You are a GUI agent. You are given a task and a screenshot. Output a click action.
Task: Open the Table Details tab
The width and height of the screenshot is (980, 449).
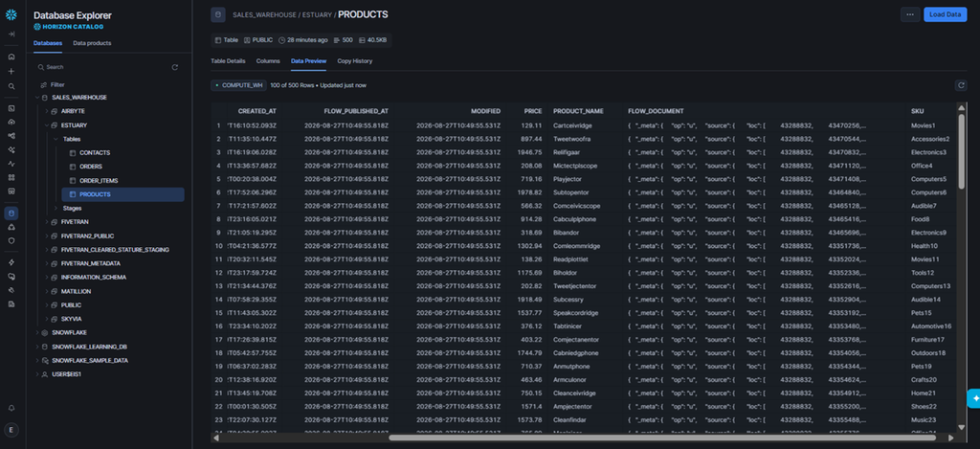pos(228,61)
